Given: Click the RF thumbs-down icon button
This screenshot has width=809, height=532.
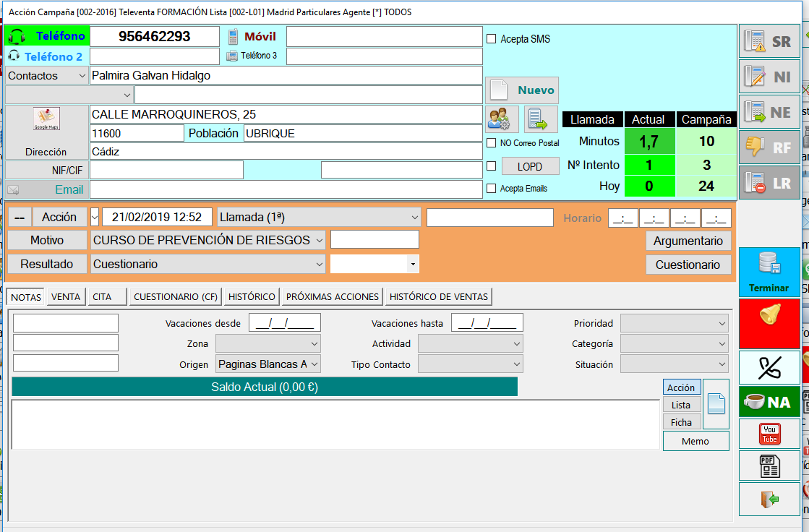Looking at the screenshot, I should [x=769, y=147].
